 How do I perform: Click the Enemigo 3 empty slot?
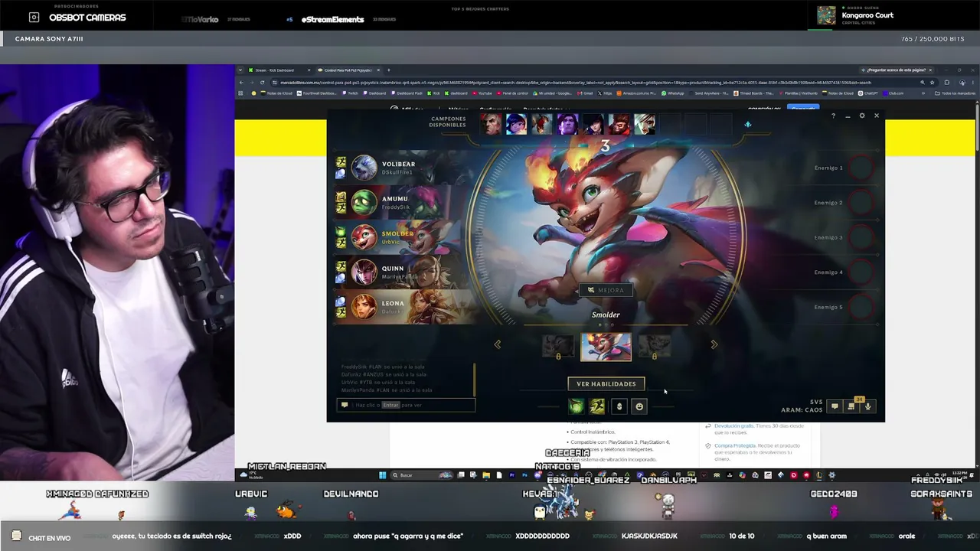tap(861, 237)
